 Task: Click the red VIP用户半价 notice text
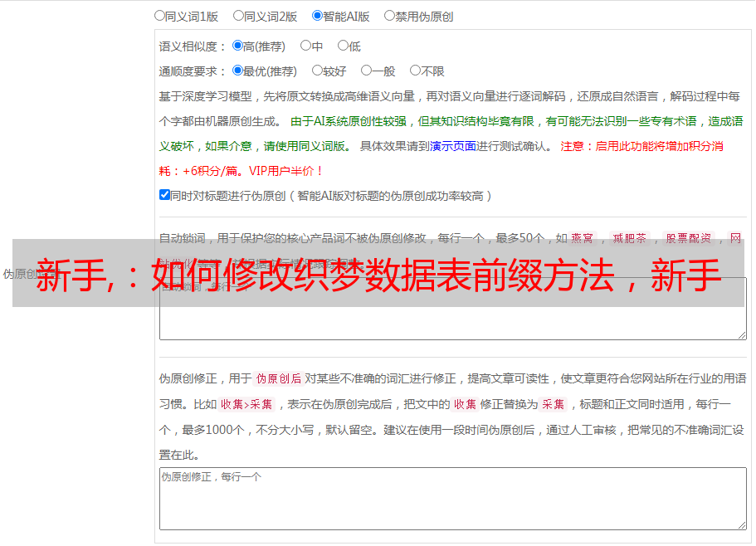tap(285, 171)
